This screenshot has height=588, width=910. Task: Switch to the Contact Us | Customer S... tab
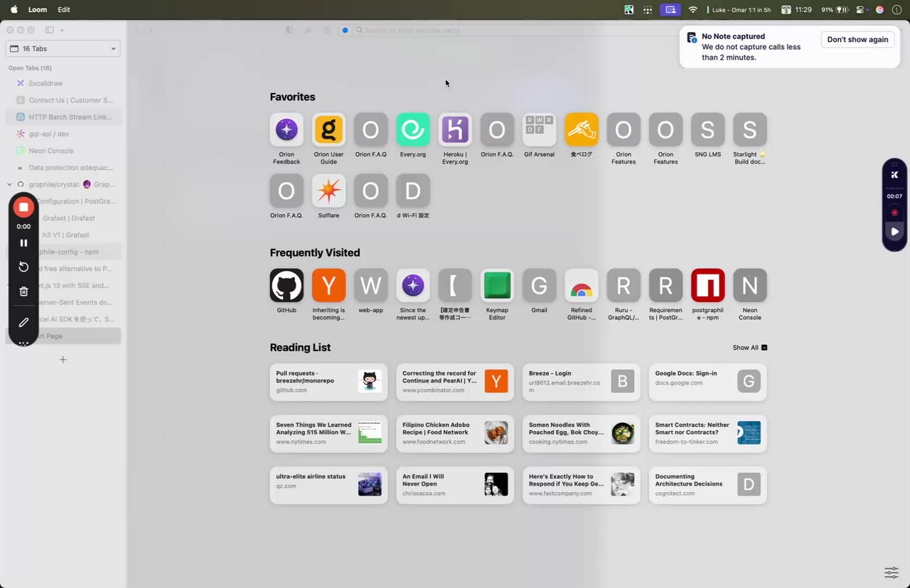[63, 100]
